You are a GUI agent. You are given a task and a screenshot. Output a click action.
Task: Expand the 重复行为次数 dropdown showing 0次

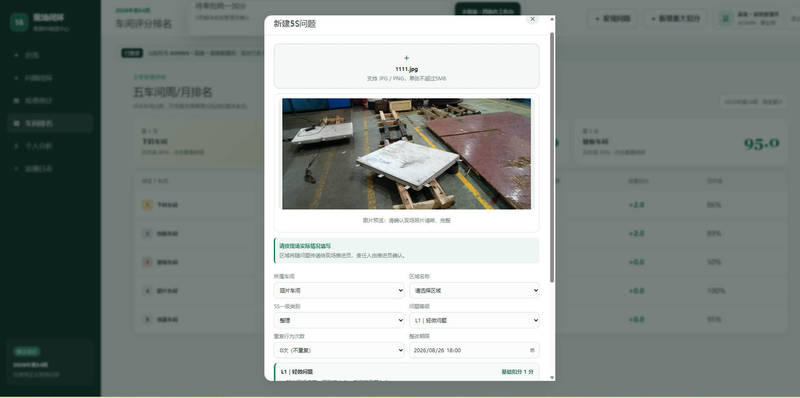339,350
